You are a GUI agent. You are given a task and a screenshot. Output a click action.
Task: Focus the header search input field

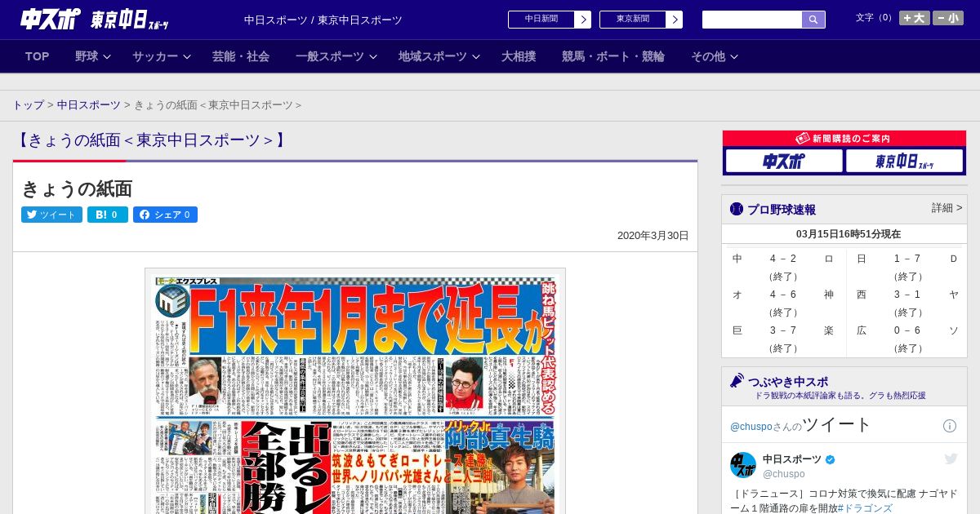[752, 20]
